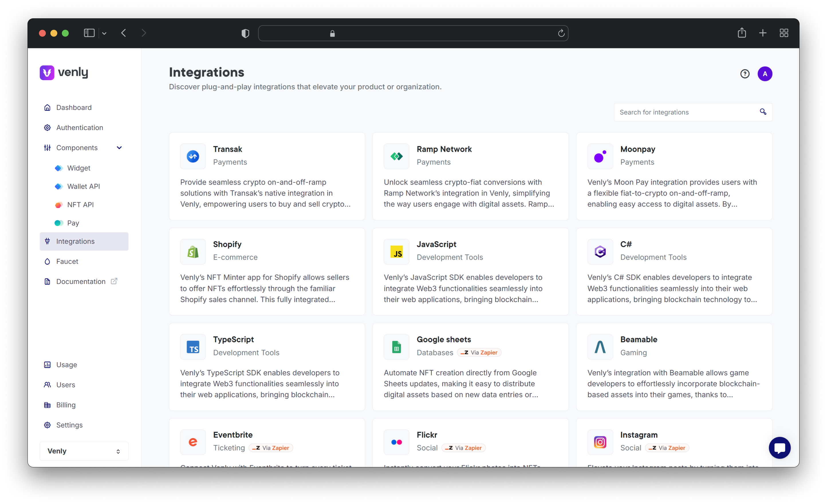Click the help question mark icon
Image resolution: width=827 pixels, height=504 pixels.
point(745,74)
